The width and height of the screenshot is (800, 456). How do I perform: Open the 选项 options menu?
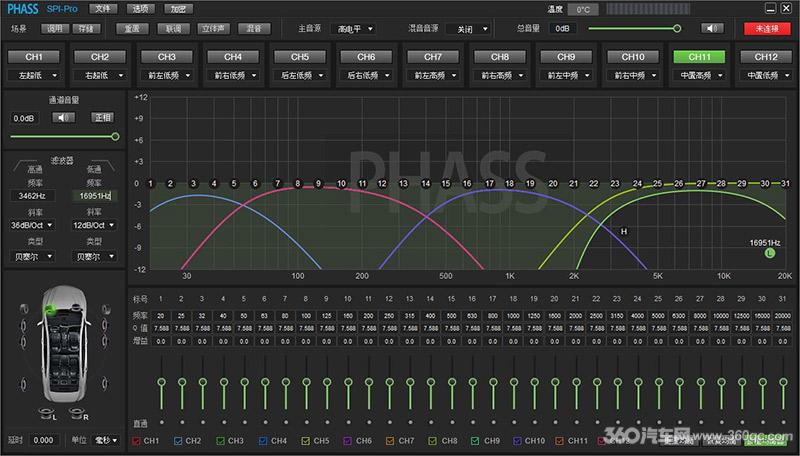pos(140,9)
